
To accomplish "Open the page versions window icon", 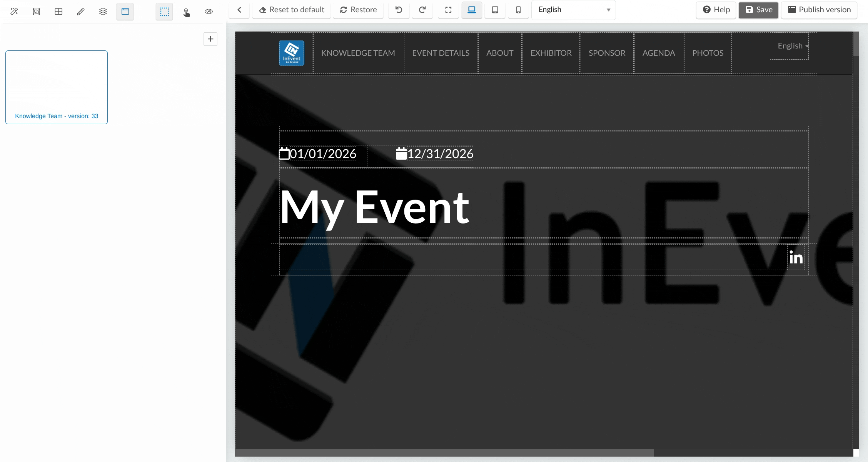I will tap(125, 12).
